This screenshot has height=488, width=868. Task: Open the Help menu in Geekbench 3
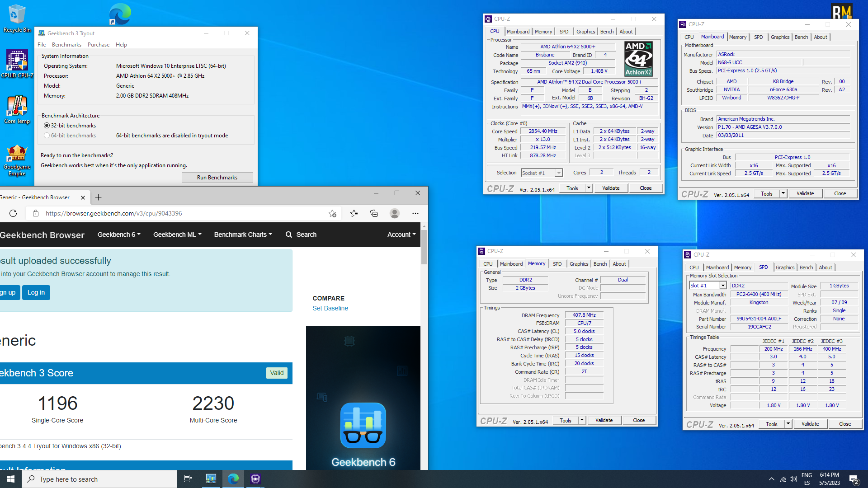(121, 45)
